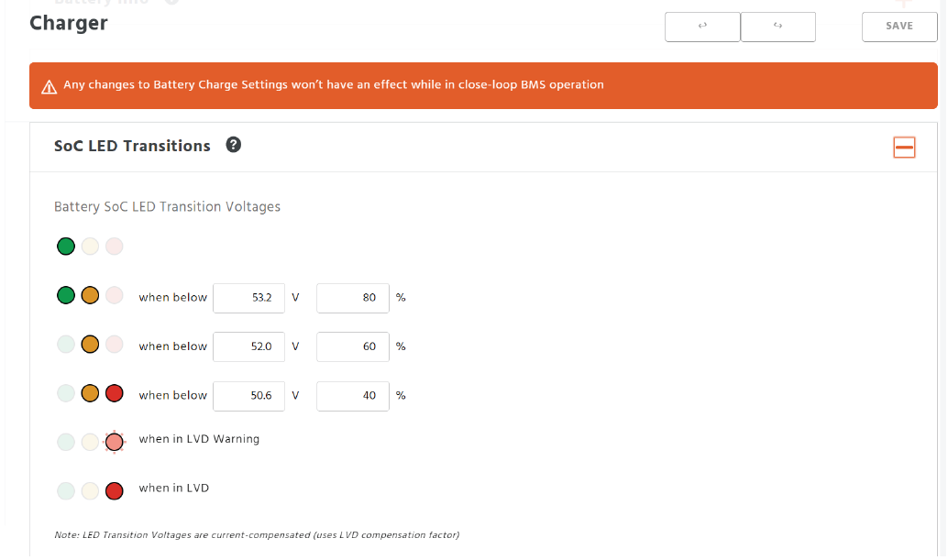Click the flashing red LVD Warning LED
Image resolution: width=948 pixels, height=560 pixels.
pyautogui.click(x=114, y=442)
